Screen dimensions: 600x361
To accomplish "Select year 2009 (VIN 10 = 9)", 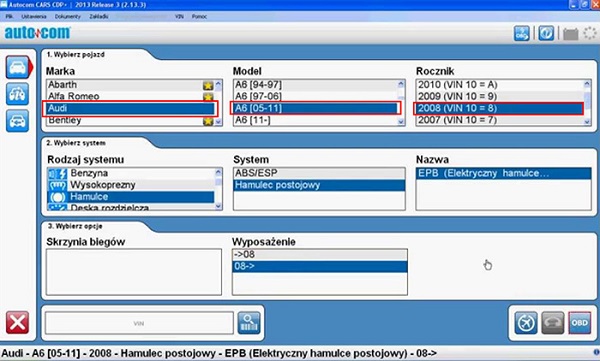I will (x=500, y=96).
